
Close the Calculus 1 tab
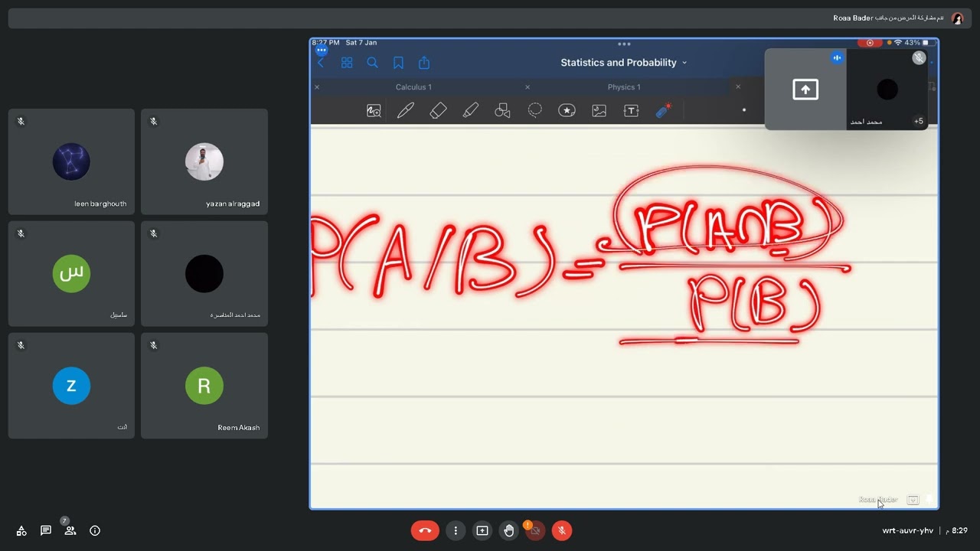click(x=317, y=87)
